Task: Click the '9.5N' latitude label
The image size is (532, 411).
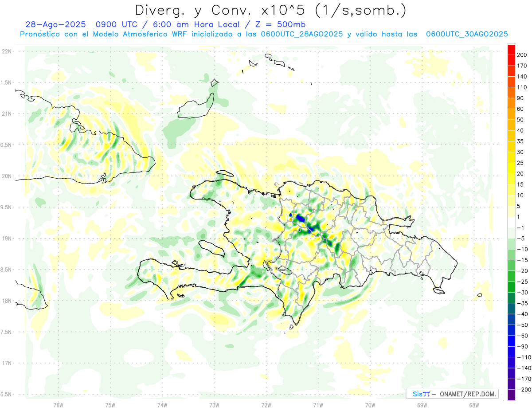Action: coord(6,207)
